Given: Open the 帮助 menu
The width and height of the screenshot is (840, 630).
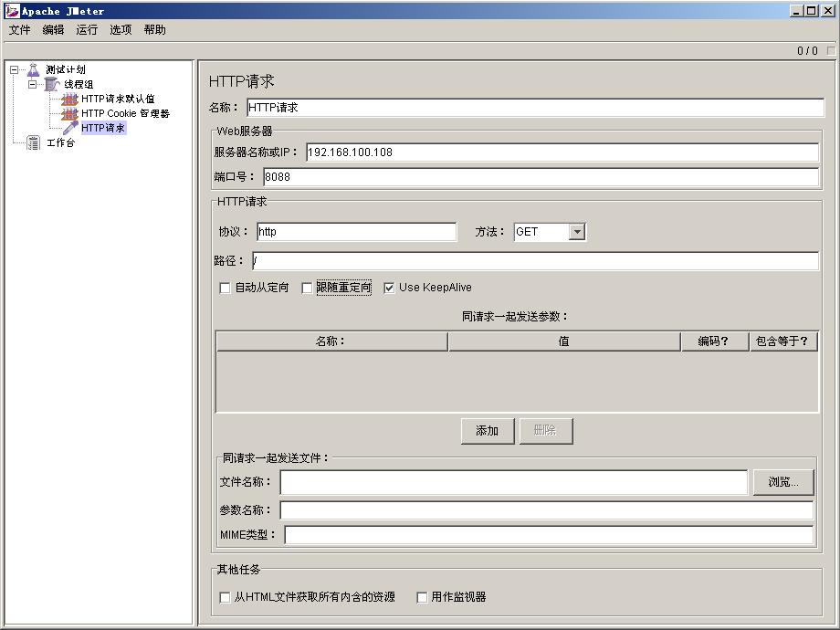Looking at the screenshot, I should (x=154, y=30).
